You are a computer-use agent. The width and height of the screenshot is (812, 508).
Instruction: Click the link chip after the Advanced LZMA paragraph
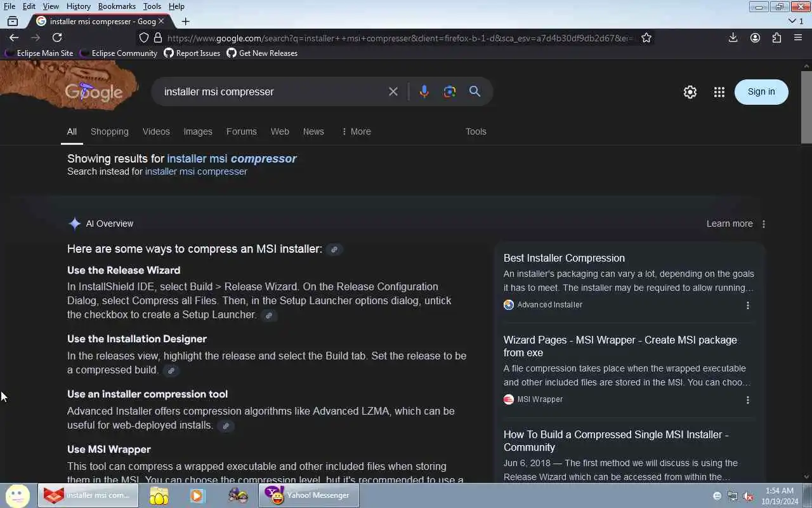point(225,426)
